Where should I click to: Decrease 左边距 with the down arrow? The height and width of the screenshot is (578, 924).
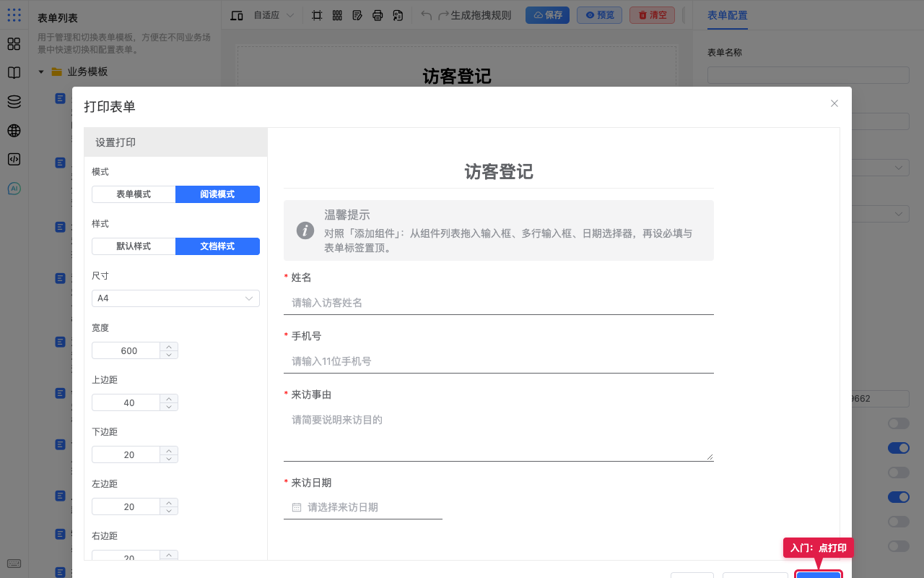click(169, 511)
